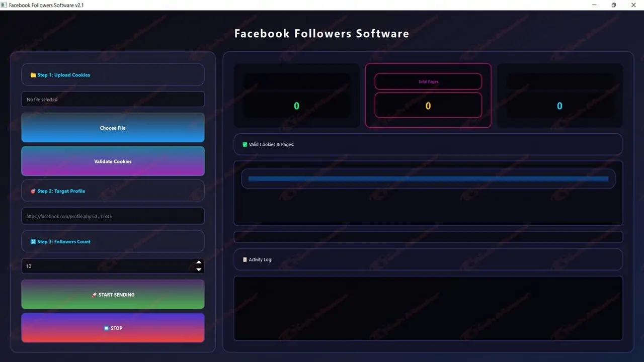644x362 pixels.
Task: Click the blue progress bar
Action: pos(428,178)
